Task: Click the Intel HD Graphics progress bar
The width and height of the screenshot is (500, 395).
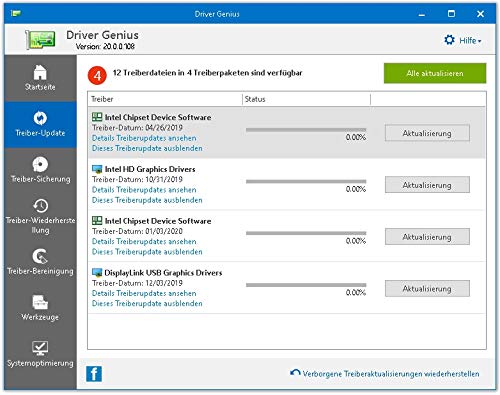Action: pos(306,181)
